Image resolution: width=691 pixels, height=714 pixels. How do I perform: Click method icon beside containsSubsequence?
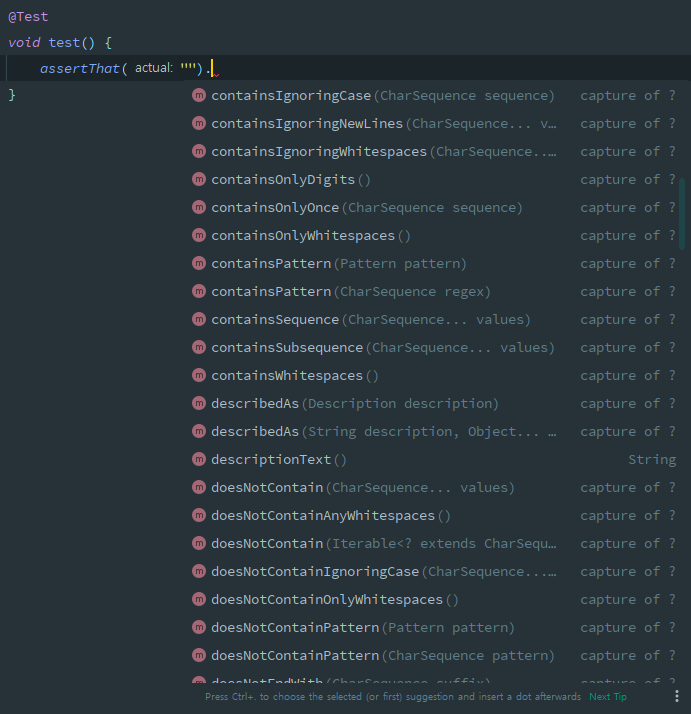pos(199,347)
